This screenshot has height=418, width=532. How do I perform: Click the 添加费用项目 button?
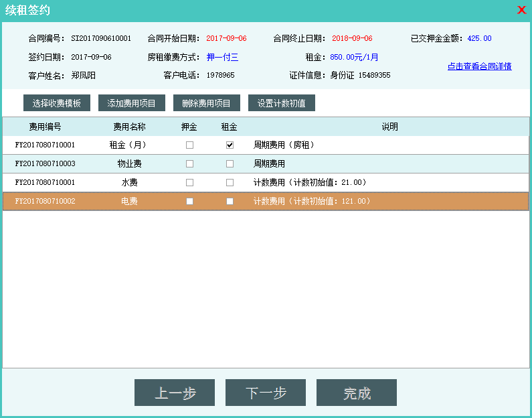132,103
